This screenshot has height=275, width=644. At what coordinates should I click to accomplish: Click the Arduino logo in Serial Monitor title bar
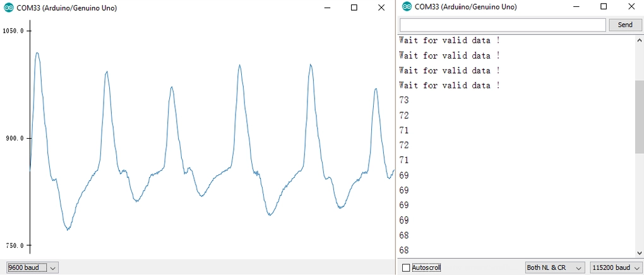click(x=407, y=7)
